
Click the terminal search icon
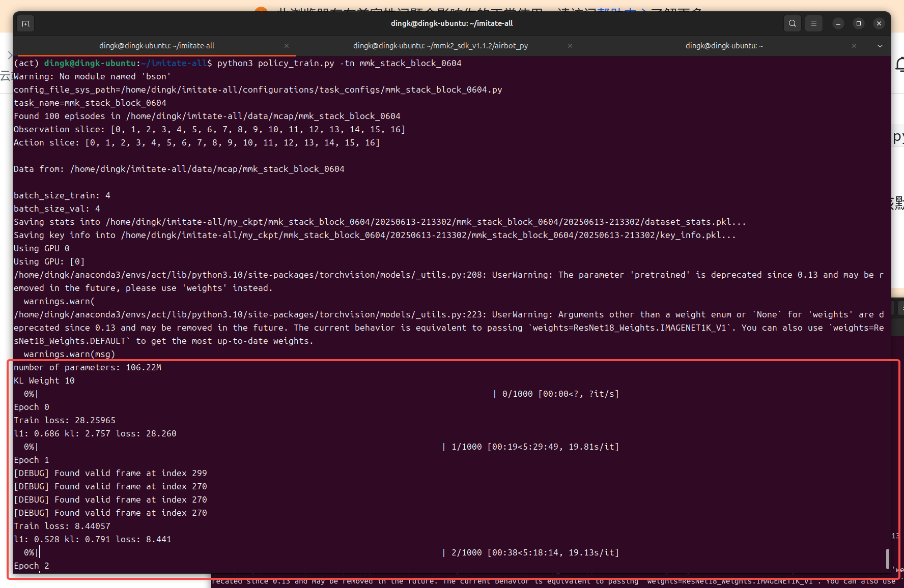pos(792,23)
